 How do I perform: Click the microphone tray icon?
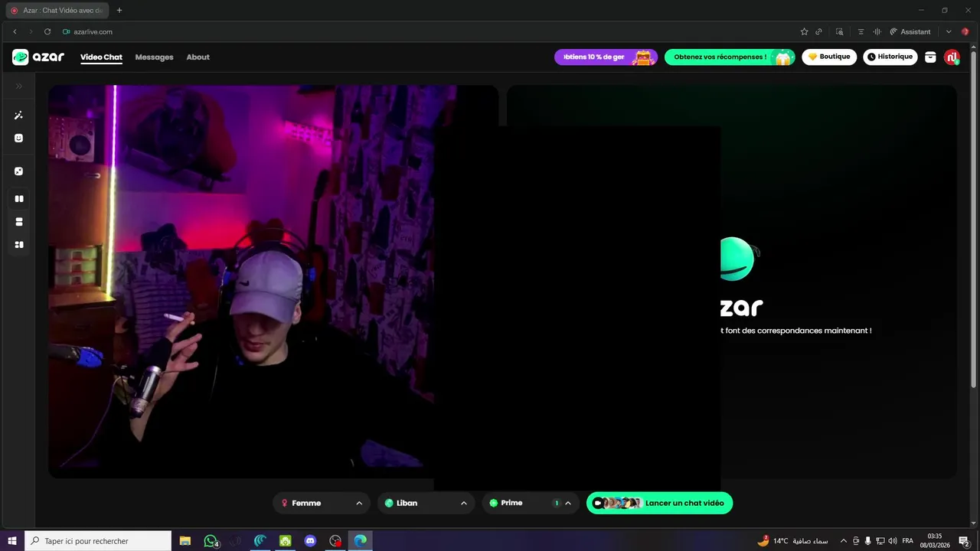pyautogui.click(x=868, y=541)
